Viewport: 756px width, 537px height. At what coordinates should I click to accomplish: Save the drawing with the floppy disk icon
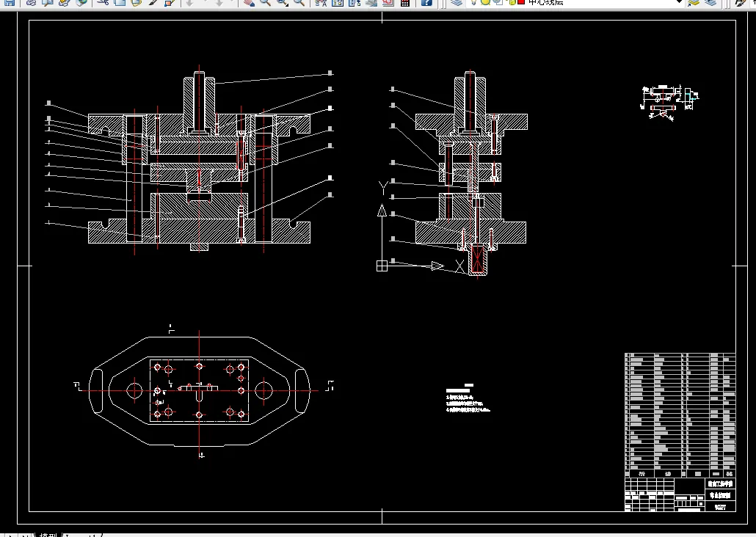[10, 2]
